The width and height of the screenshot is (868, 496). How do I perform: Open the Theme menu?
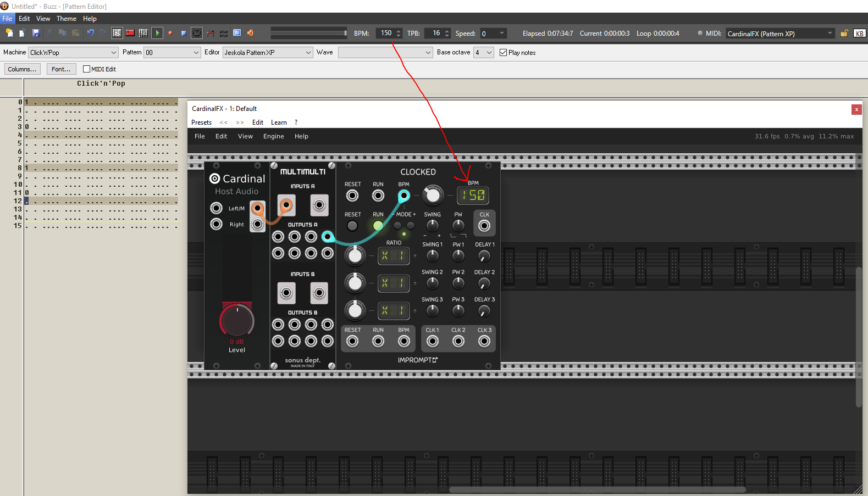(67, 19)
